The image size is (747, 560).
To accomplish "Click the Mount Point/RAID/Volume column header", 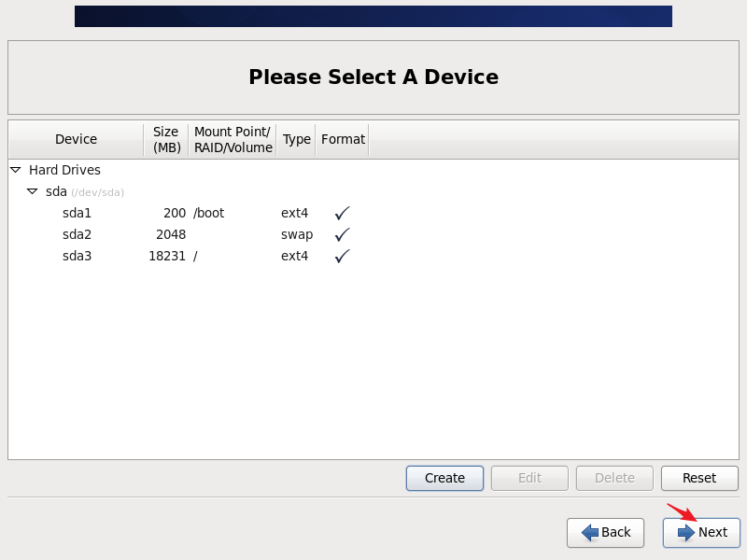I will [x=233, y=139].
